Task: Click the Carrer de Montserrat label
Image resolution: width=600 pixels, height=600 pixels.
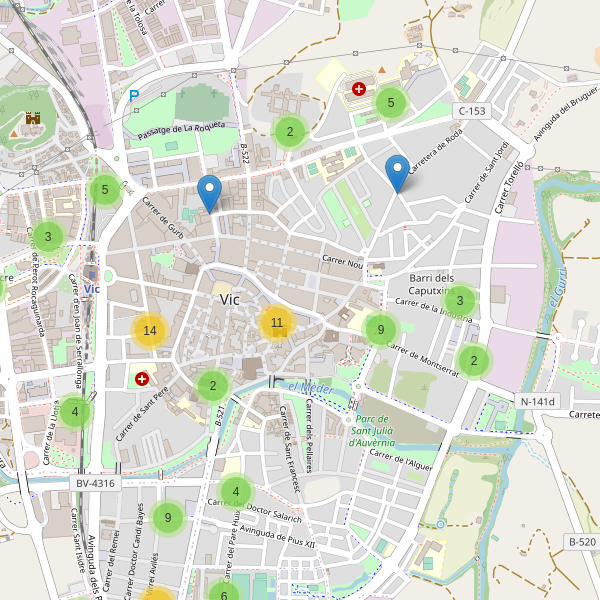Action: click(422, 359)
